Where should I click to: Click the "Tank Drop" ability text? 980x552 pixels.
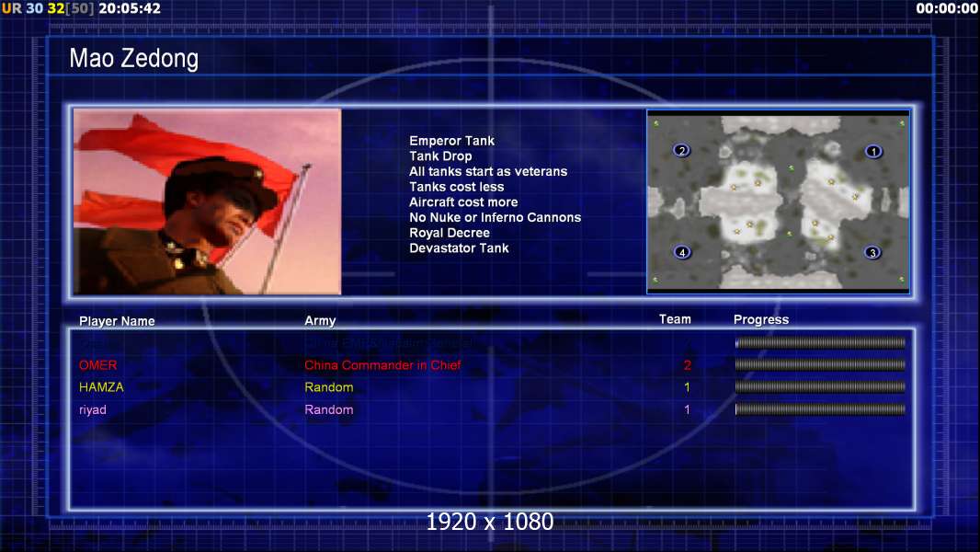(440, 156)
